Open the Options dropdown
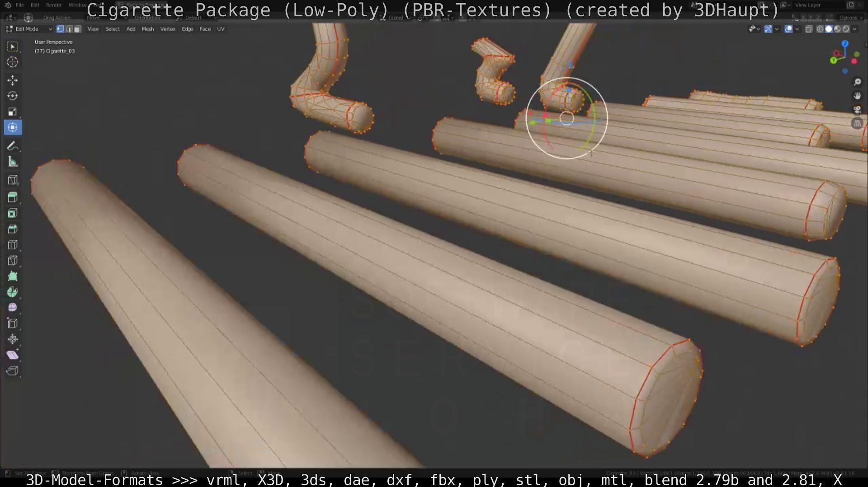868x487 pixels. 850,18
